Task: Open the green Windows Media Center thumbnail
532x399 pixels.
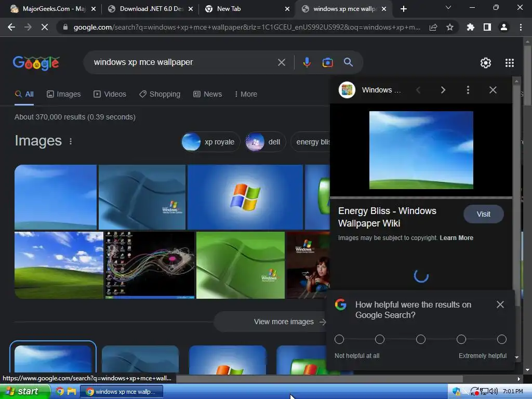Action: click(x=240, y=265)
